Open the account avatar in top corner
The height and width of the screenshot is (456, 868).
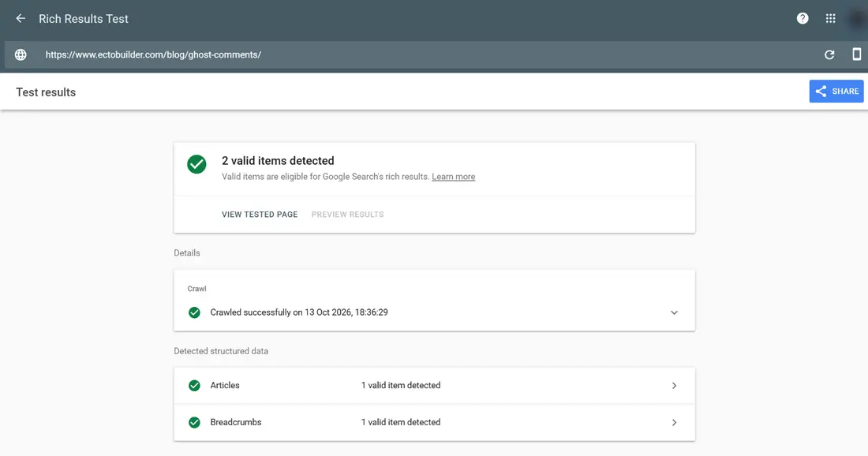pos(858,18)
